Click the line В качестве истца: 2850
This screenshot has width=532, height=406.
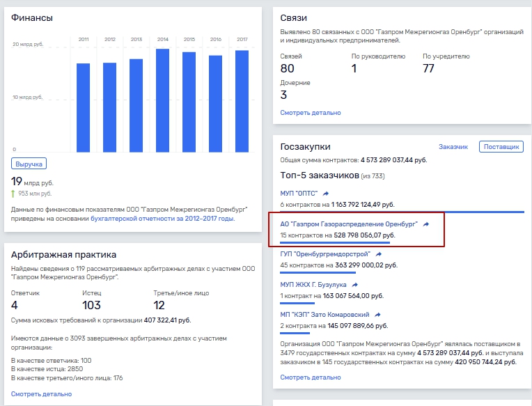(47, 369)
